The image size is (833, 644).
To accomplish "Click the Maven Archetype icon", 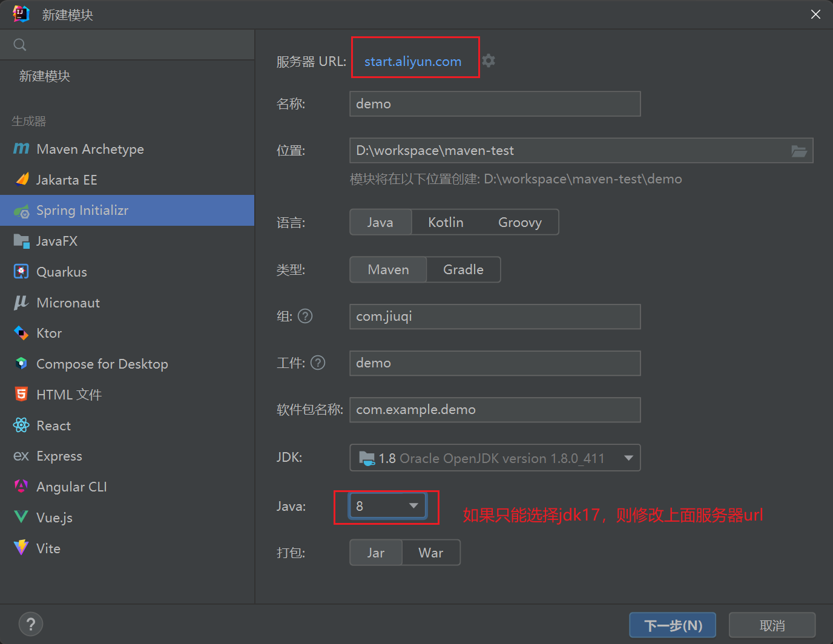I will coord(21,148).
